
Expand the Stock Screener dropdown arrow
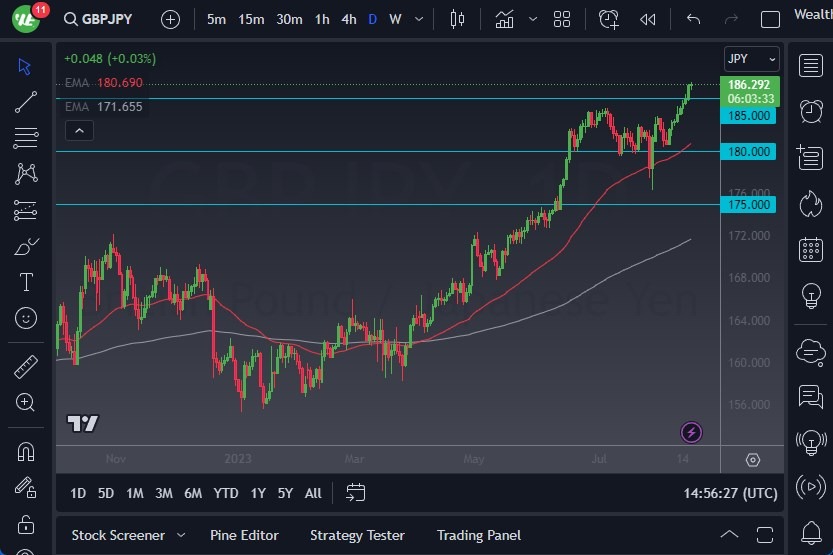[181, 535]
